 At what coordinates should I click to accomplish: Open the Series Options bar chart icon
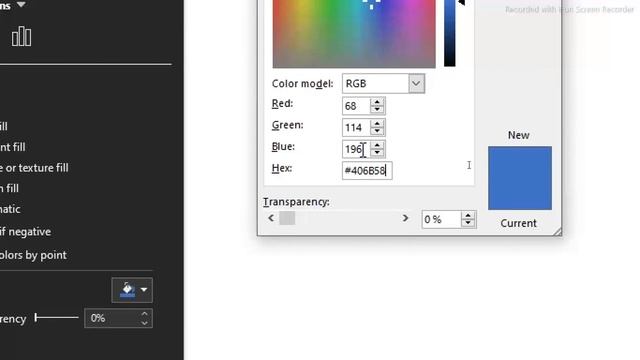21,37
